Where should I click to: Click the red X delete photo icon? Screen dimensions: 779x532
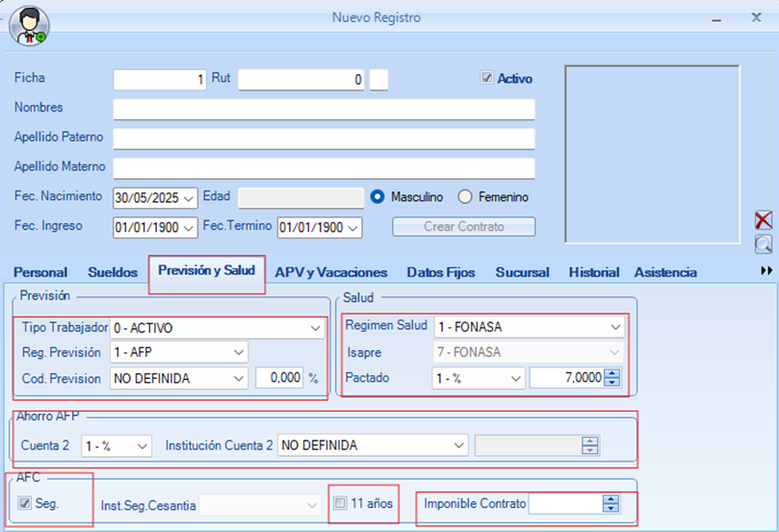pos(764,220)
